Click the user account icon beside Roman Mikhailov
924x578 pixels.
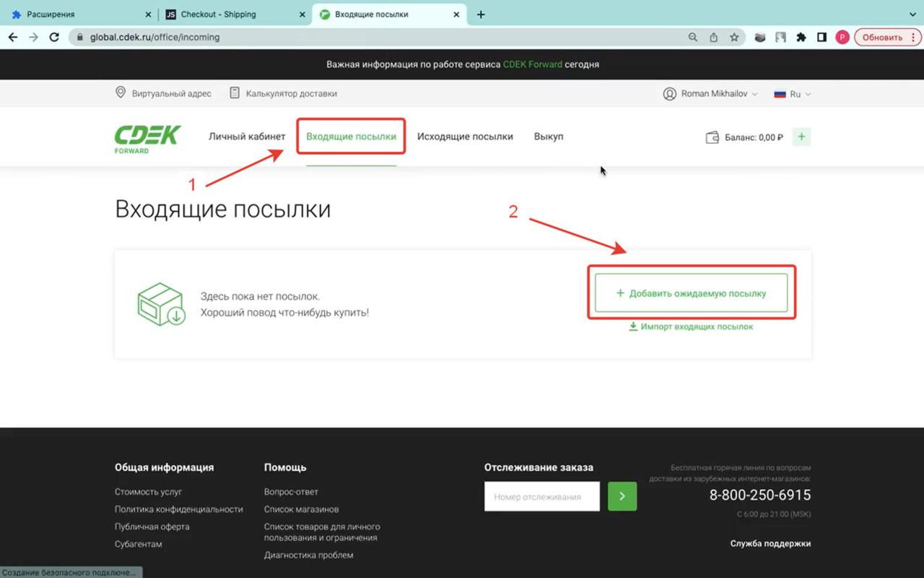point(669,94)
